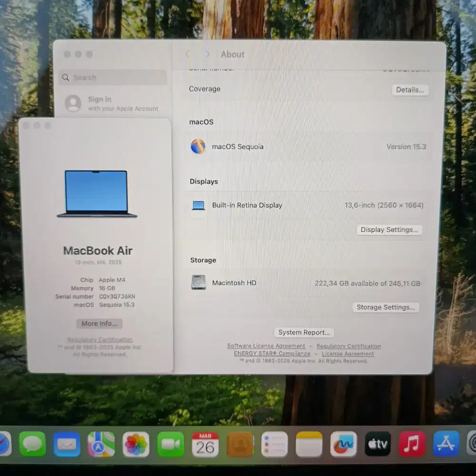Launch Freeform from the Dock
476x476 pixels.
343,444
